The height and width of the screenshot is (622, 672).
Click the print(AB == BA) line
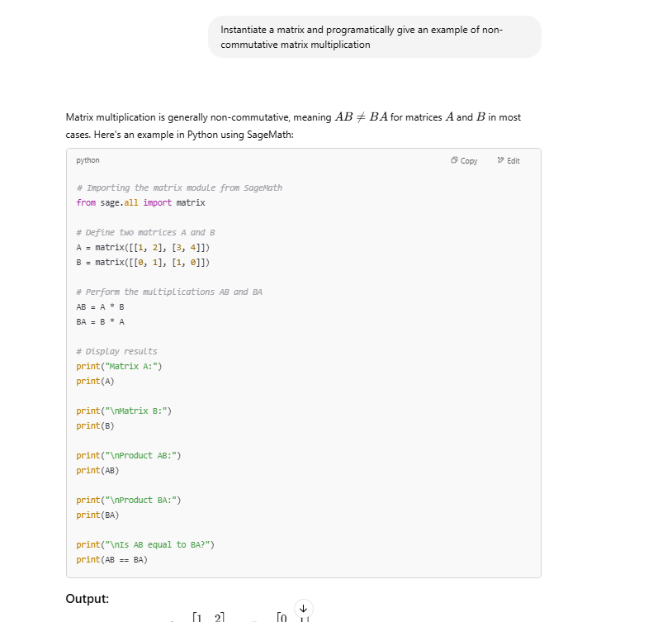[x=111, y=559]
